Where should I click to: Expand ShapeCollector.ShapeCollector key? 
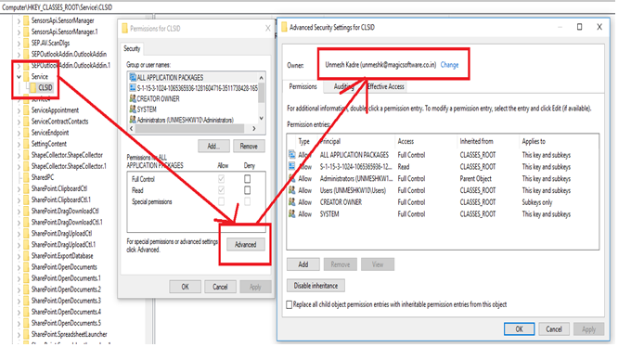tap(19, 155)
